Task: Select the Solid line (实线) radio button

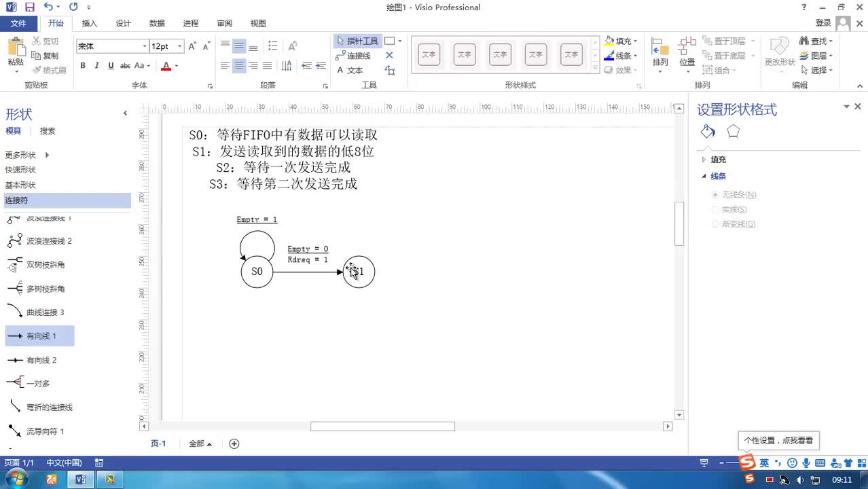Action: coord(715,209)
